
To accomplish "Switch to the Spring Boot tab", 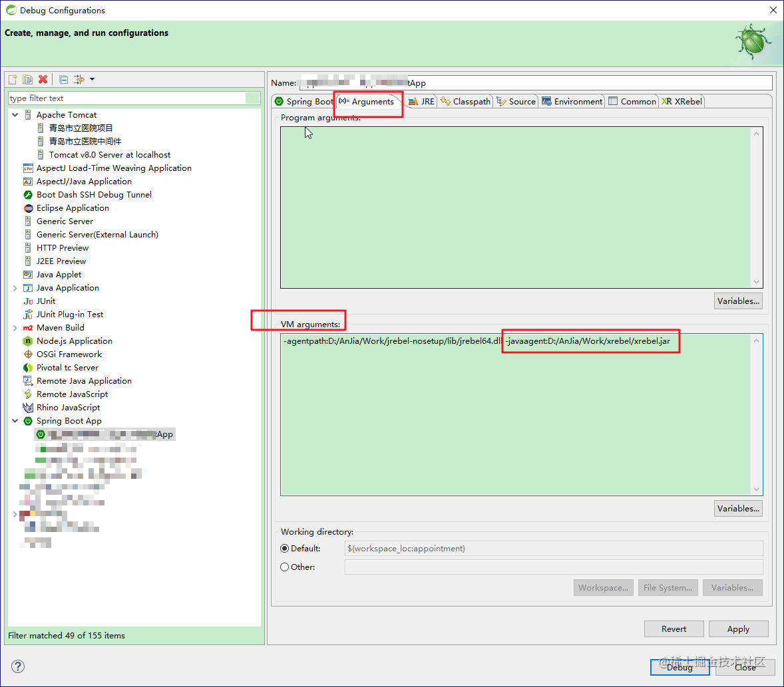I will tap(304, 102).
